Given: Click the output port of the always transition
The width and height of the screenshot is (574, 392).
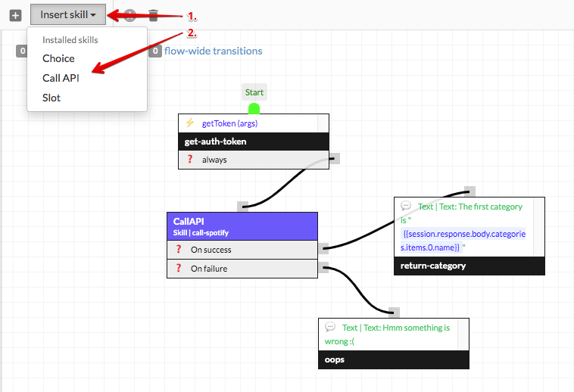Looking at the screenshot, I should (x=334, y=159).
